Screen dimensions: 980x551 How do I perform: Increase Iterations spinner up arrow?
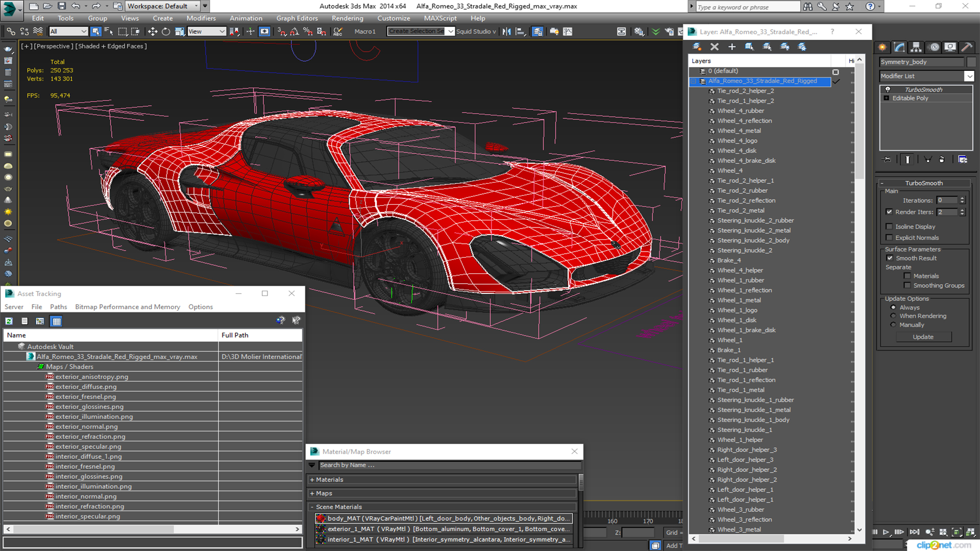click(x=962, y=198)
